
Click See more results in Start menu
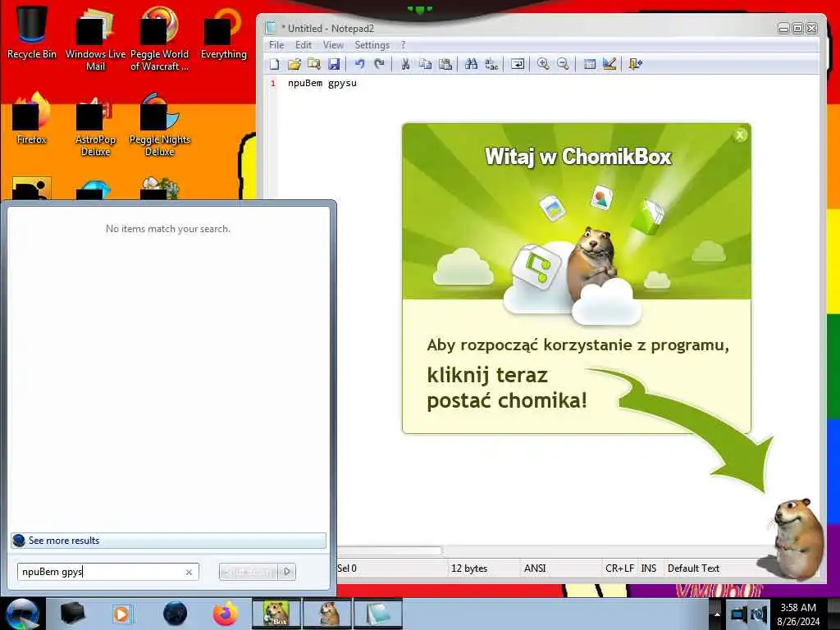[x=168, y=541]
